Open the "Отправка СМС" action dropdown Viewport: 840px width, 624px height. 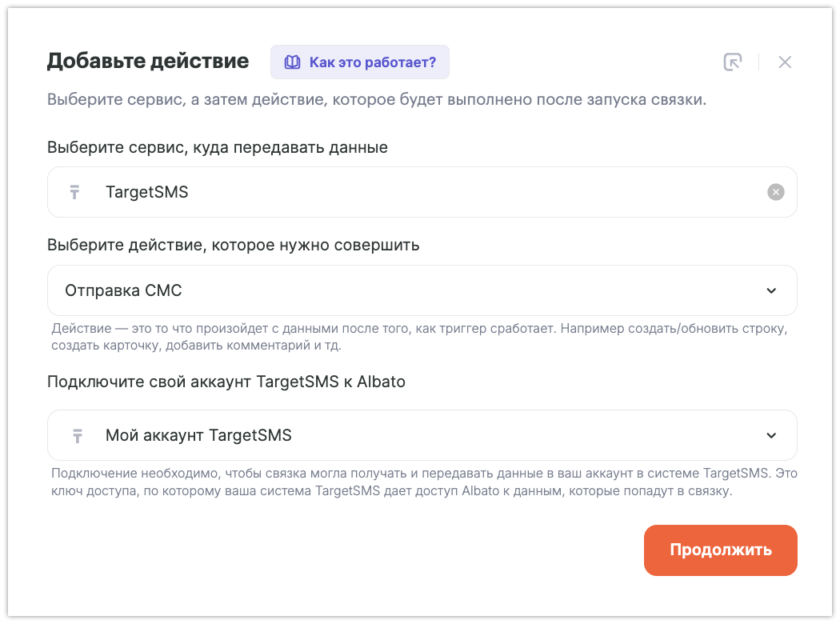(x=400, y=290)
